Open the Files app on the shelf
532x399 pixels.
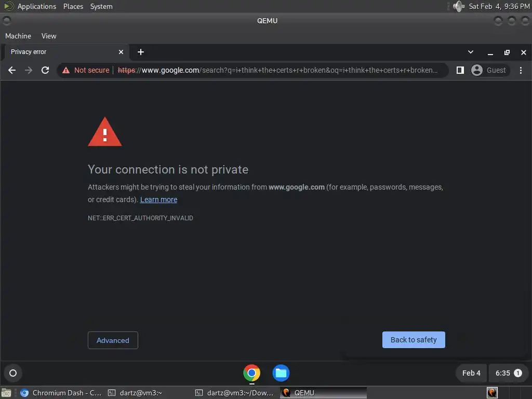(x=281, y=373)
